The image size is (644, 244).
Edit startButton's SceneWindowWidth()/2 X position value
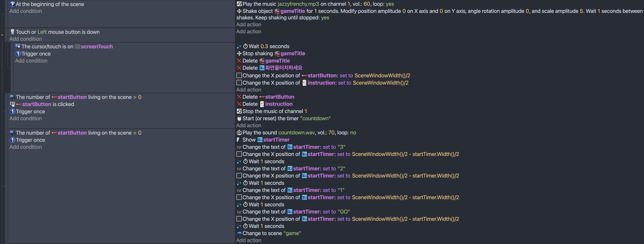coord(382,76)
